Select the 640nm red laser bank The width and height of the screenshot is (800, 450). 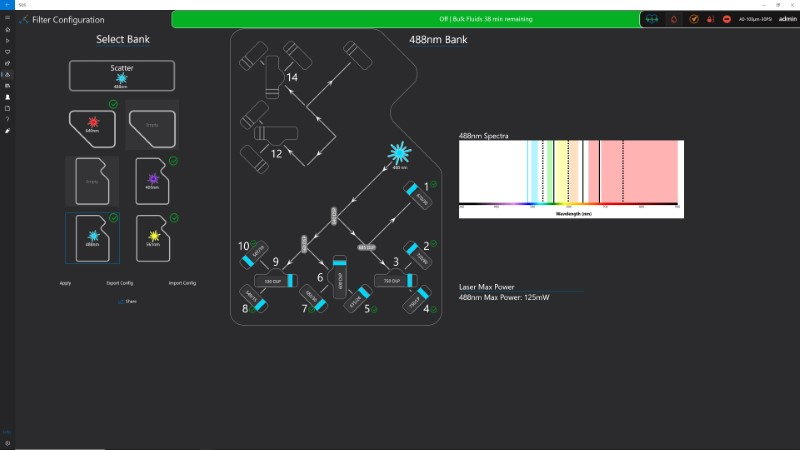pyautogui.click(x=92, y=129)
